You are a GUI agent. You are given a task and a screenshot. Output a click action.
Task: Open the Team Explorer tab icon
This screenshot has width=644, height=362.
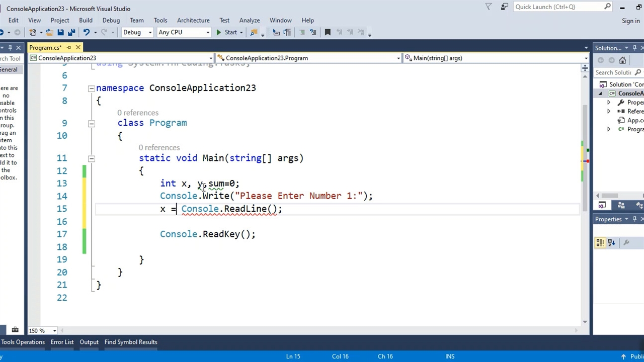pyautogui.click(x=621, y=205)
